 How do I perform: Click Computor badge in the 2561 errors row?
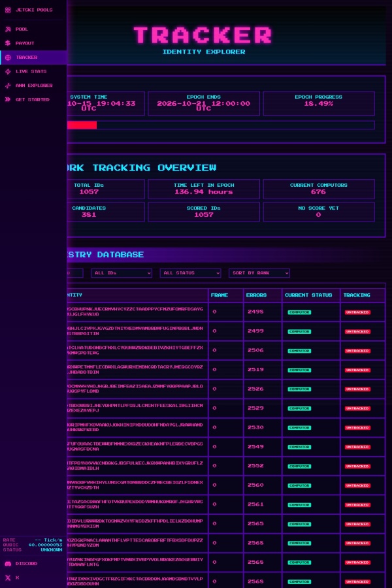pyautogui.click(x=299, y=505)
